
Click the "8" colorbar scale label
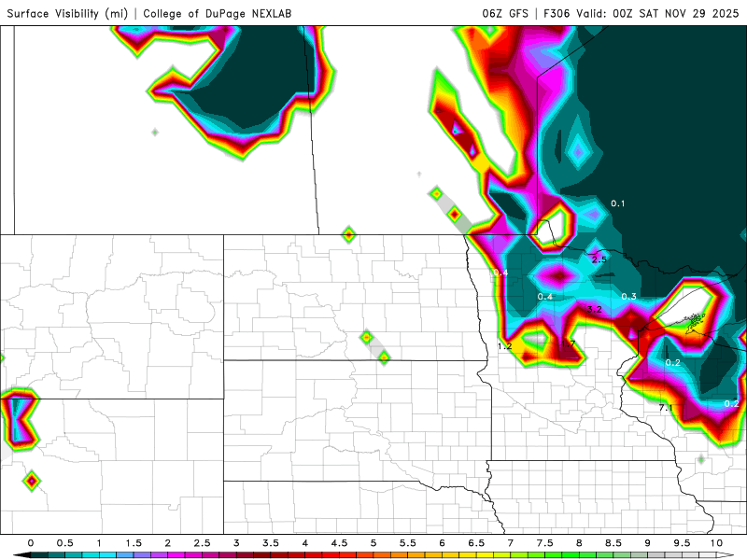[x=579, y=543]
